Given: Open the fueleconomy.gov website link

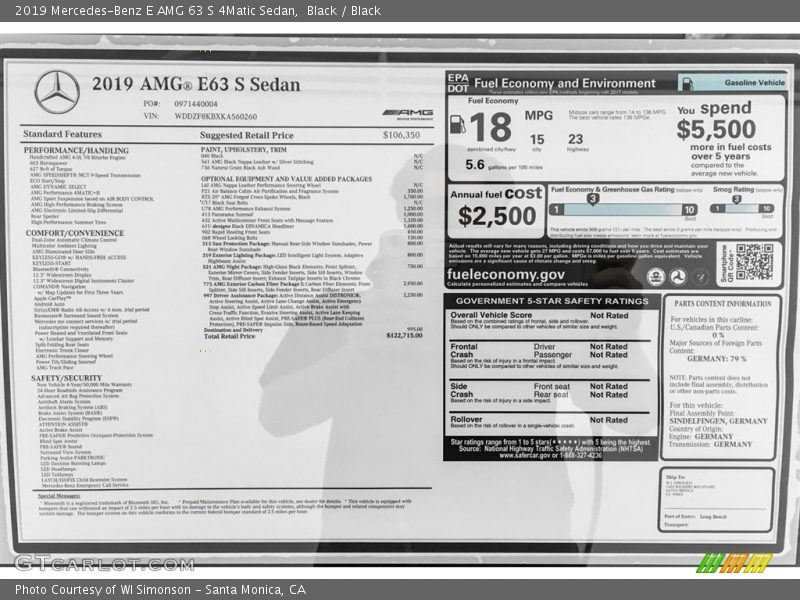Looking at the screenshot, I should coord(506,274).
